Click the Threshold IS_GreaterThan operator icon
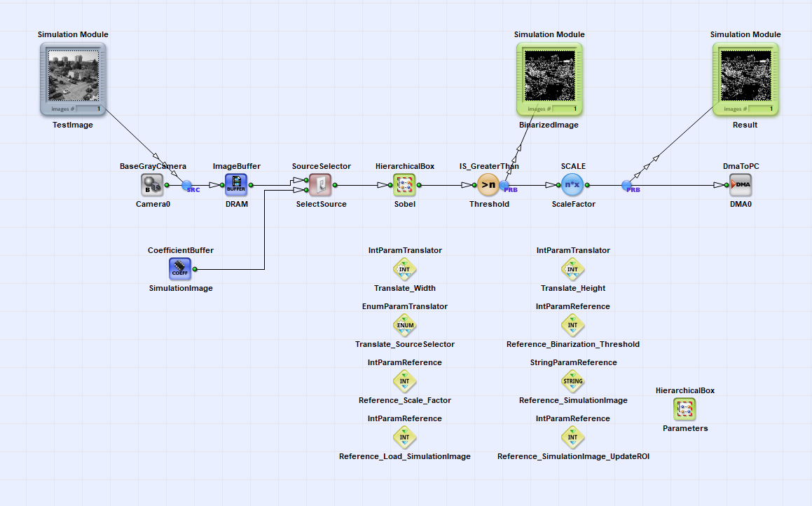 coord(488,185)
